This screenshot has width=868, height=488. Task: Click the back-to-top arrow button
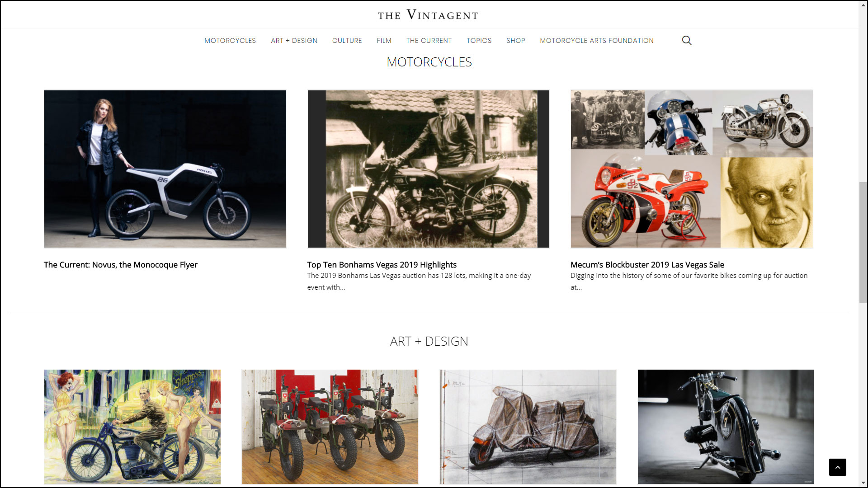tap(837, 467)
